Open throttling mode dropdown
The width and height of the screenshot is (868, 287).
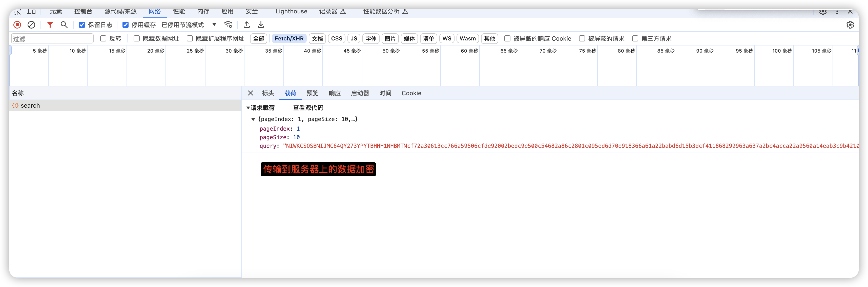coord(189,25)
